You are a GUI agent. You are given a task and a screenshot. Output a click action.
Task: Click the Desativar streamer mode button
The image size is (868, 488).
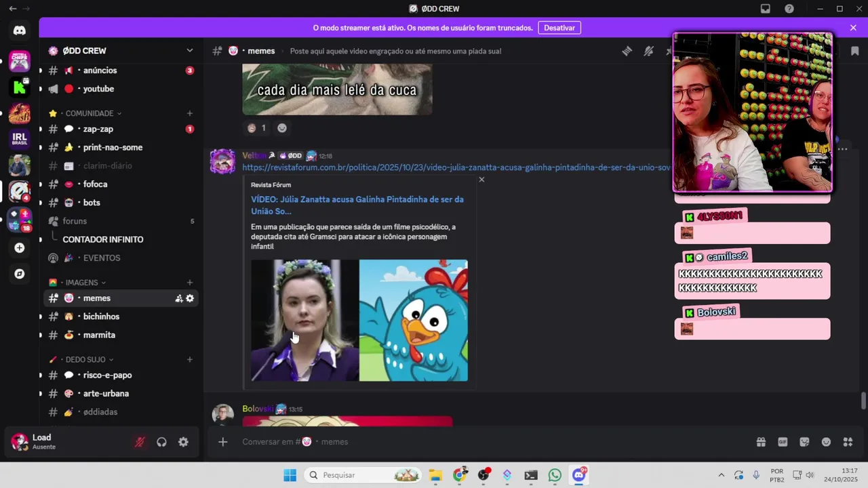point(559,28)
